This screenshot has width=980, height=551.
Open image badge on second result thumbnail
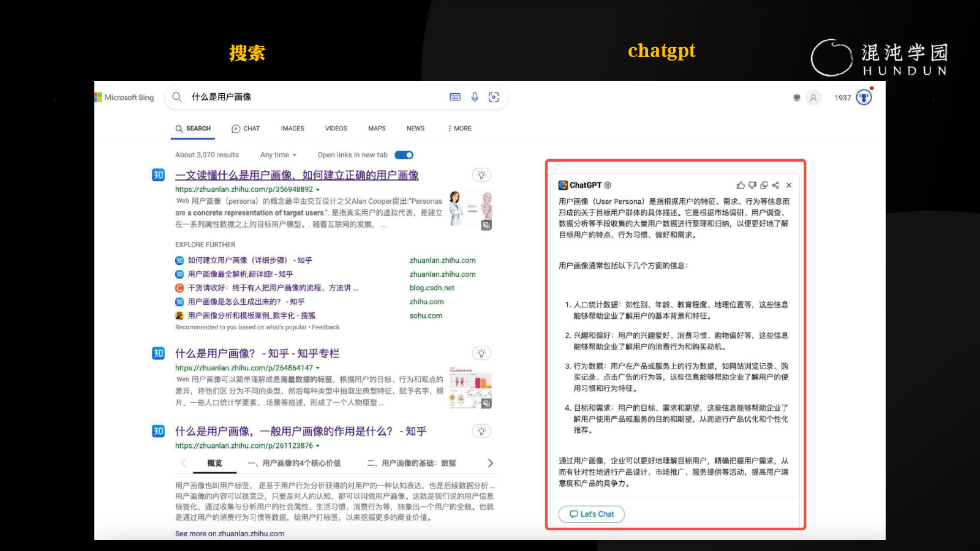point(486,403)
